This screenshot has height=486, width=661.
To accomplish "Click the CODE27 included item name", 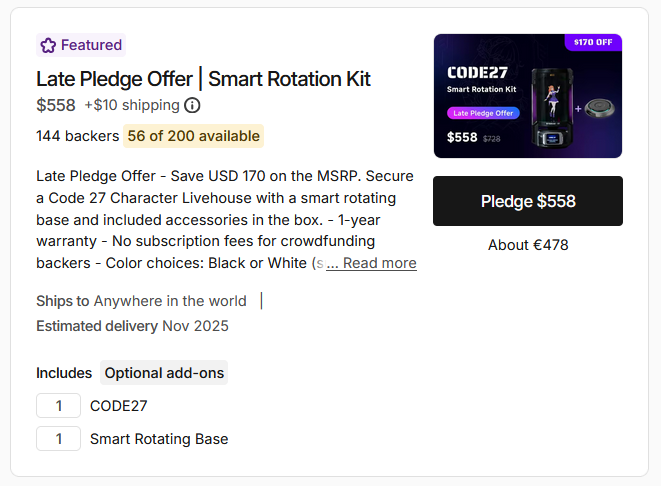I will (118, 406).
